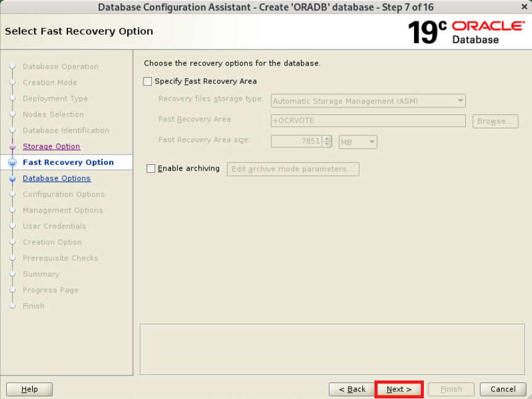The width and height of the screenshot is (532, 399).
Task: Click the Database Identification step label
Action: pos(66,130)
